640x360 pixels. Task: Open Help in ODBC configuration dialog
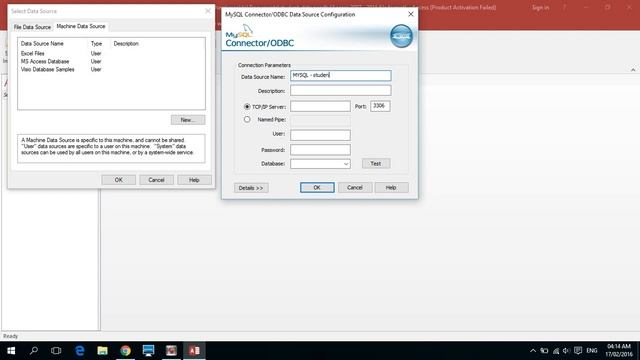(x=391, y=187)
